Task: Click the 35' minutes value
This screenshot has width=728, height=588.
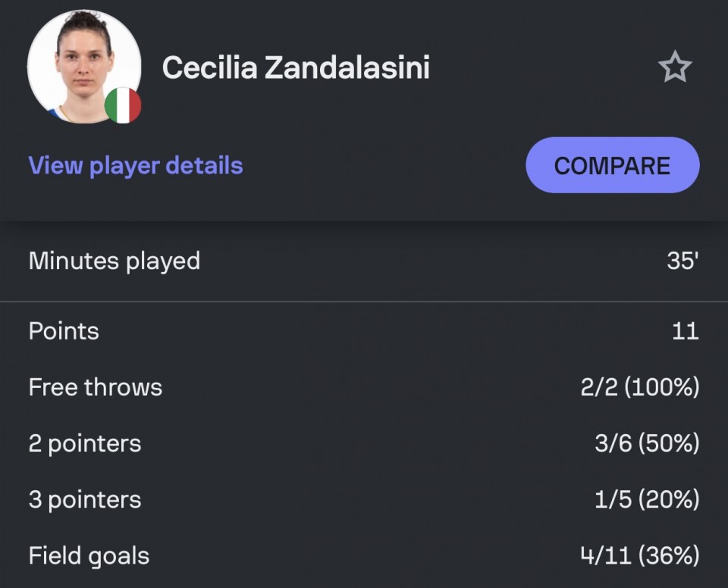Action: (682, 261)
